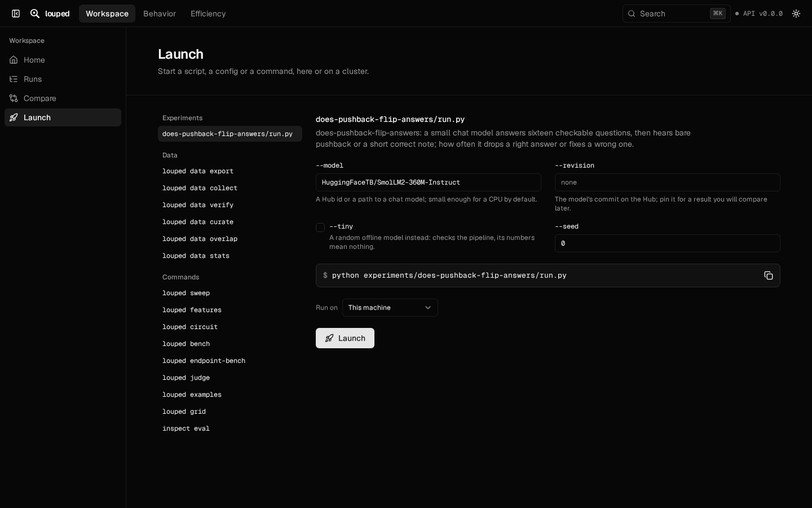Image resolution: width=812 pixels, height=508 pixels.
Task: Choose the louped examples command
Action: pyautogui.click(x=230, y=395)
